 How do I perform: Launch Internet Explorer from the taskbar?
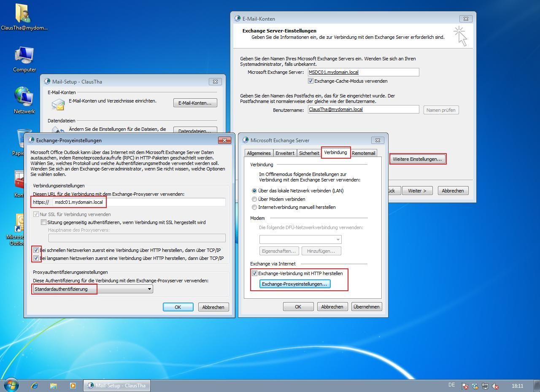tap(35, 385)
